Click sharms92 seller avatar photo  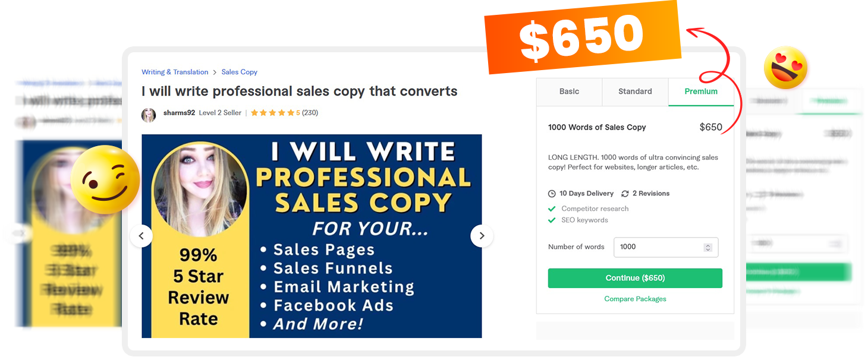click(x=149, y=115)
